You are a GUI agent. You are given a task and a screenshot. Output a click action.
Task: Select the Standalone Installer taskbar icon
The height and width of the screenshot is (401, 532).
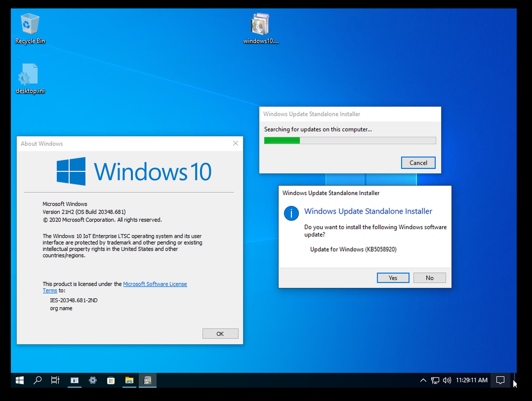tap(147, 380)
